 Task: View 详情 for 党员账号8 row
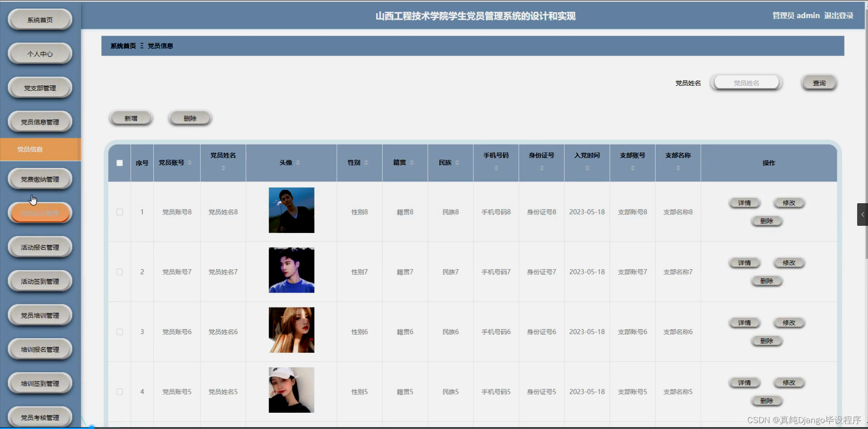[744, 203]
